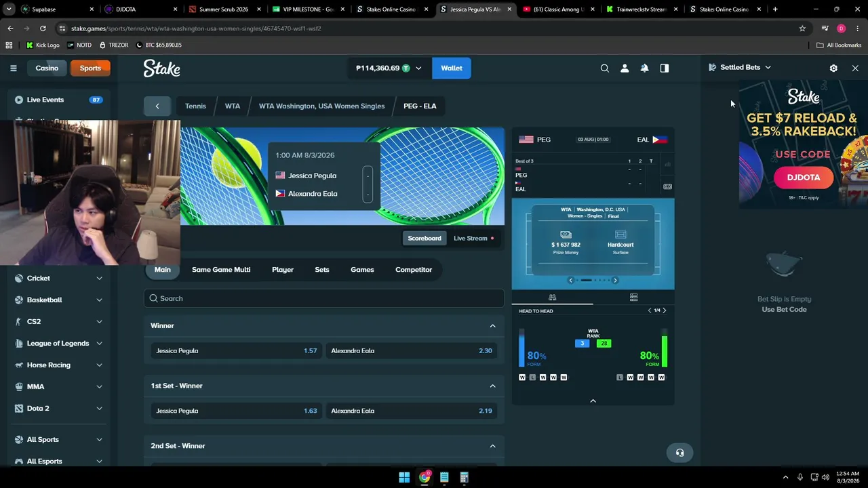The width and height of the screenshot is (868, 488).
Task: Open bet slip settings gear
Action: point(833,68)
